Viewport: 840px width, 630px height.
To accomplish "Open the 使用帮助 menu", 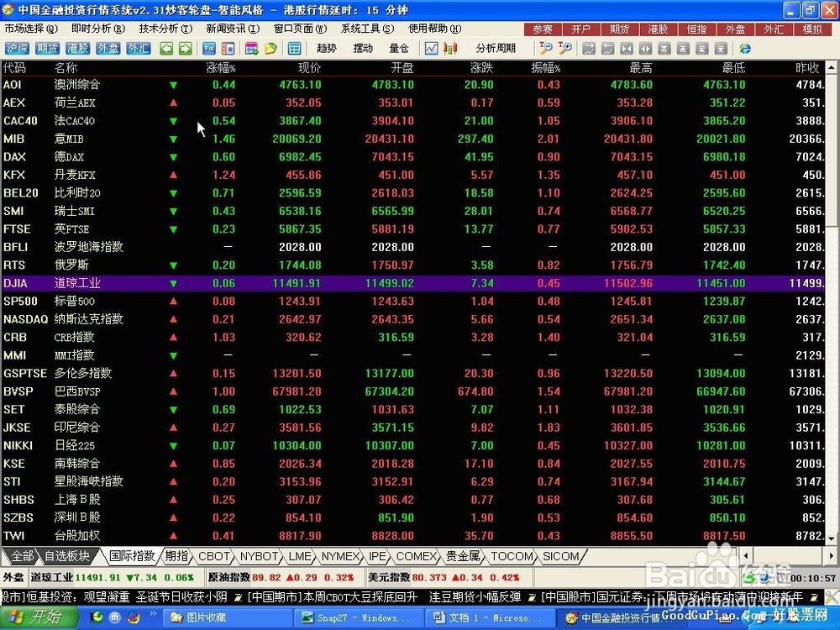I will tap(434, 29).
